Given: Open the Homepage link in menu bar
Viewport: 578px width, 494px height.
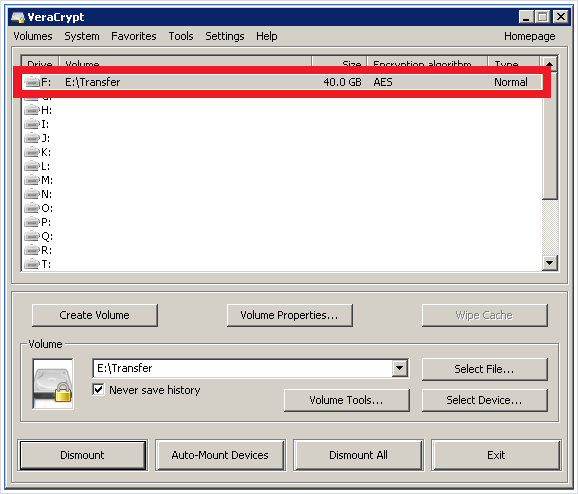Looking at the screenshot, I should tap(530, 36).
